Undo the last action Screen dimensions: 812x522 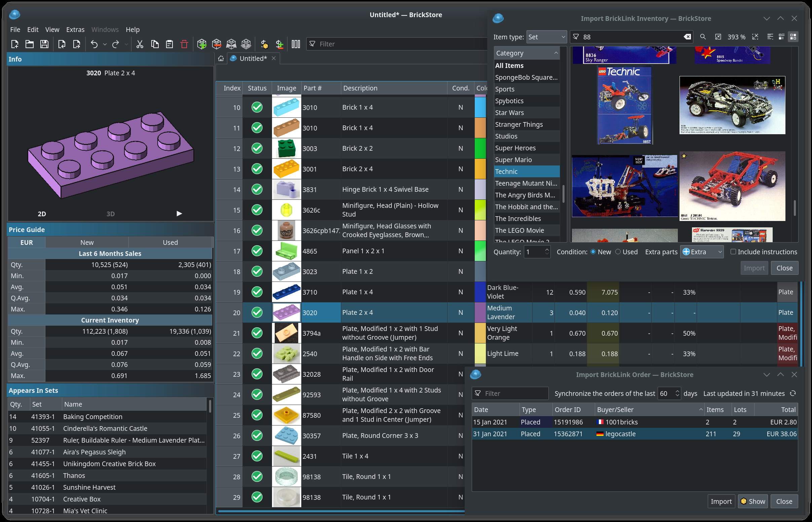pos(94,44)
